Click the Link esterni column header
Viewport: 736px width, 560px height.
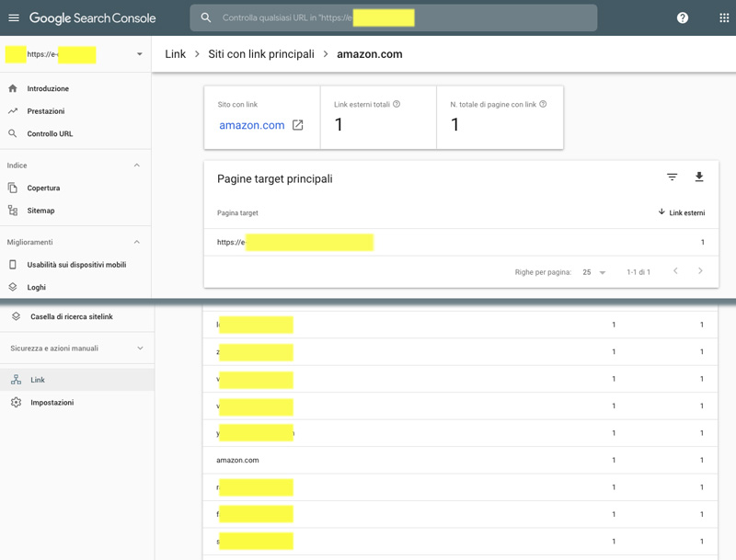pos(686,212)
